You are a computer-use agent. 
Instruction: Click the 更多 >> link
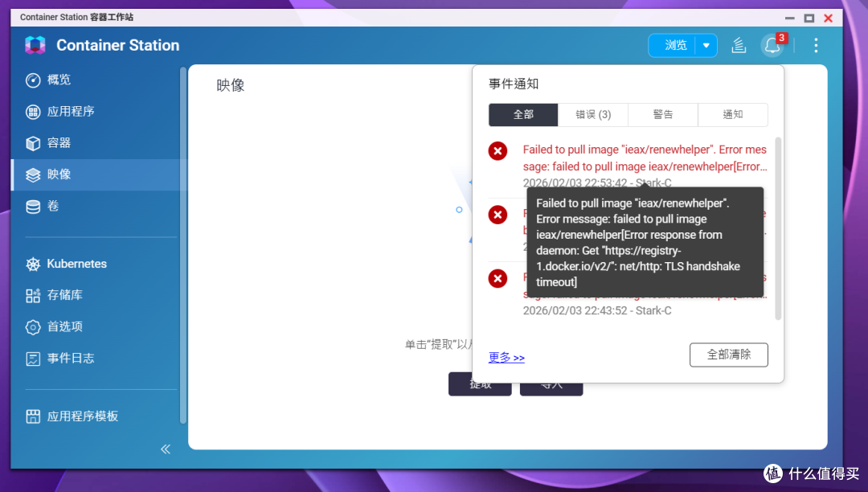(x=506, y=358)
